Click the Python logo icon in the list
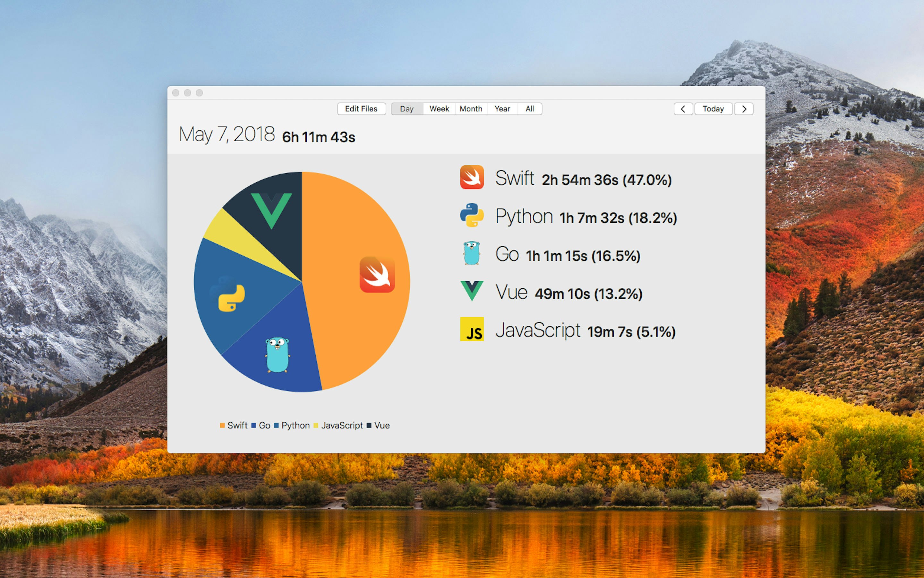The height and width of the screenshot is (578, 924). (472, 215)
